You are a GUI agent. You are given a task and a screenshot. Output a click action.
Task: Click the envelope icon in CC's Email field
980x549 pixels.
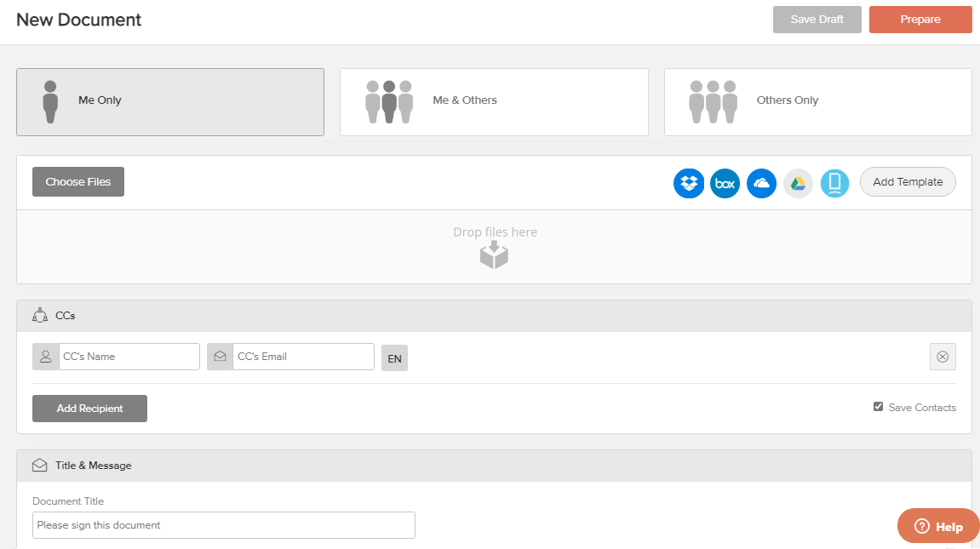pos(220,356)
